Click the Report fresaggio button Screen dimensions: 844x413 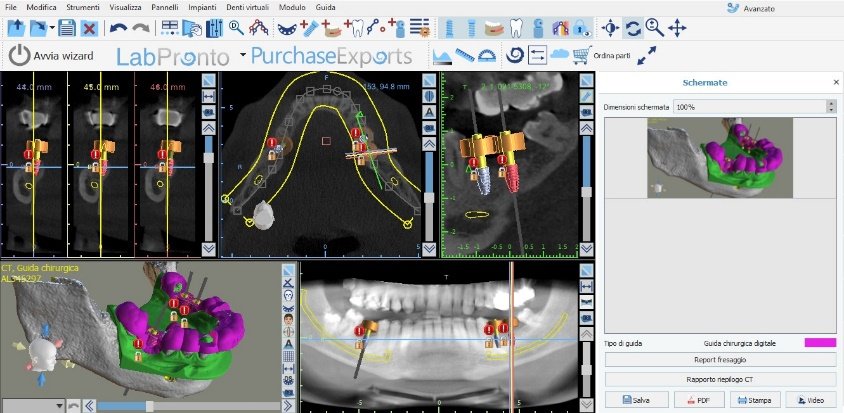click(x=720, y=360)
